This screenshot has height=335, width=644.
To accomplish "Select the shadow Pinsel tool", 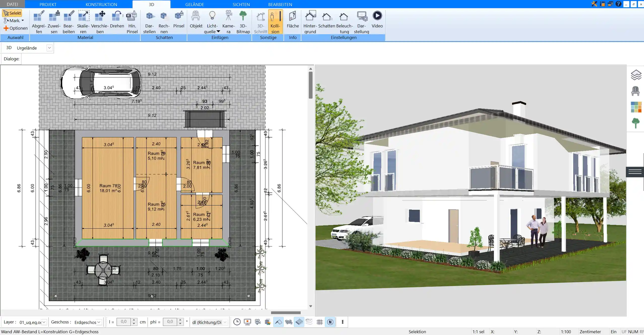I will click(x=179, y=20).
